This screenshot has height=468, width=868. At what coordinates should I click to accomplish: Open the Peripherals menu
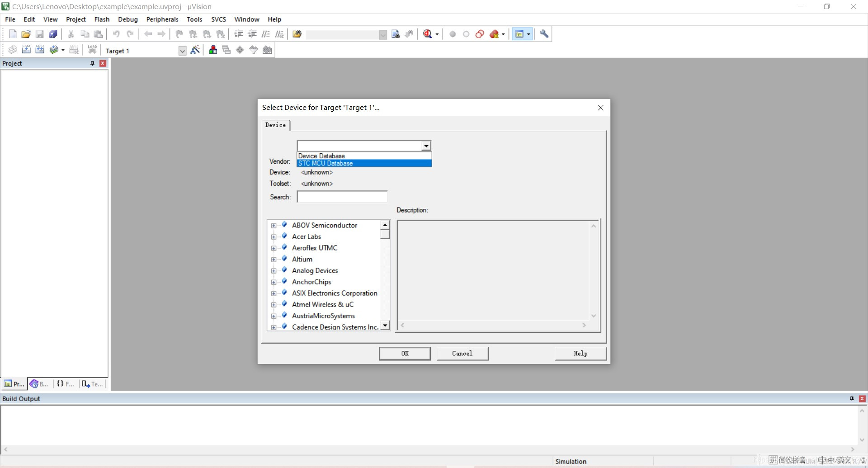[162, 19]
